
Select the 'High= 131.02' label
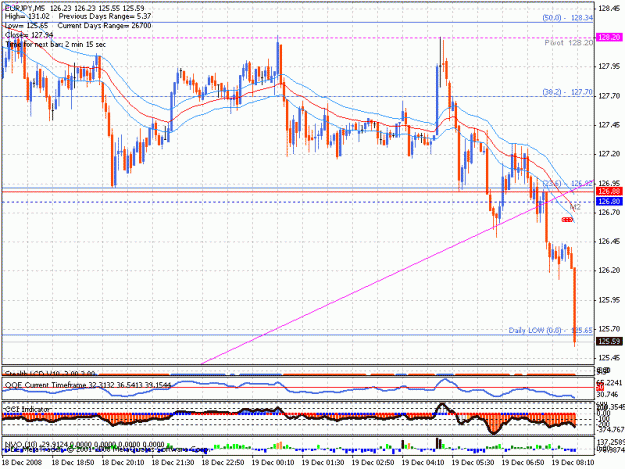pyautogui.click(x=27, y=16)
